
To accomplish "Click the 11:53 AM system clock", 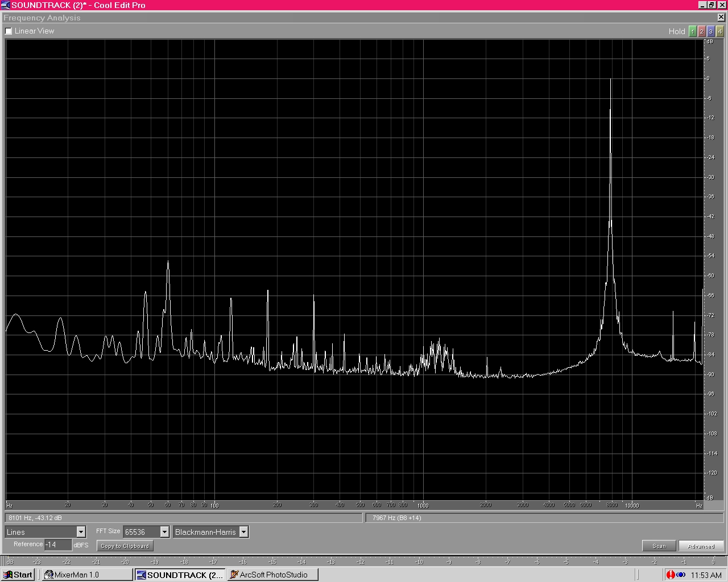I will coord(706,575).
